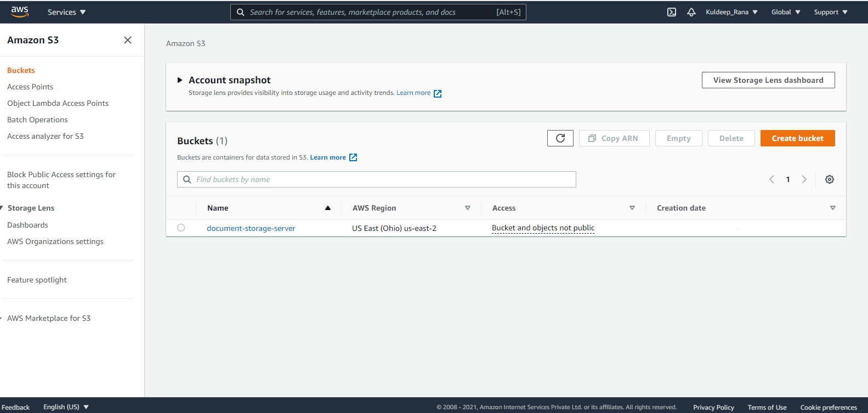This screenshot has height=413, width=868.
Task: Click page number 1 in pagination
Action: pyautogui.click(x=788, y=179)
